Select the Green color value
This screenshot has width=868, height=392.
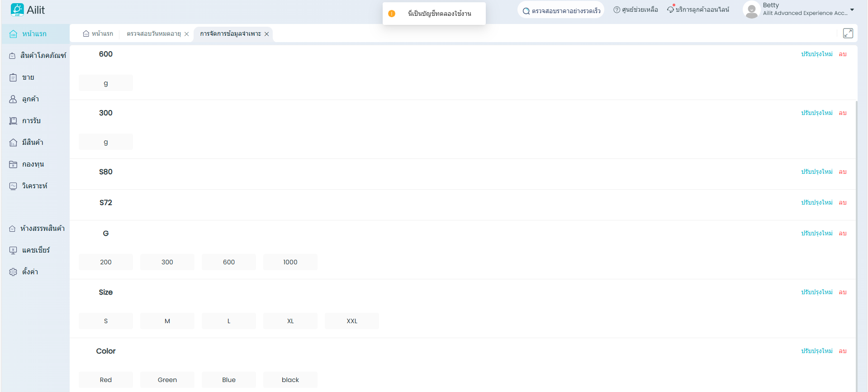[x=167, y=380]
